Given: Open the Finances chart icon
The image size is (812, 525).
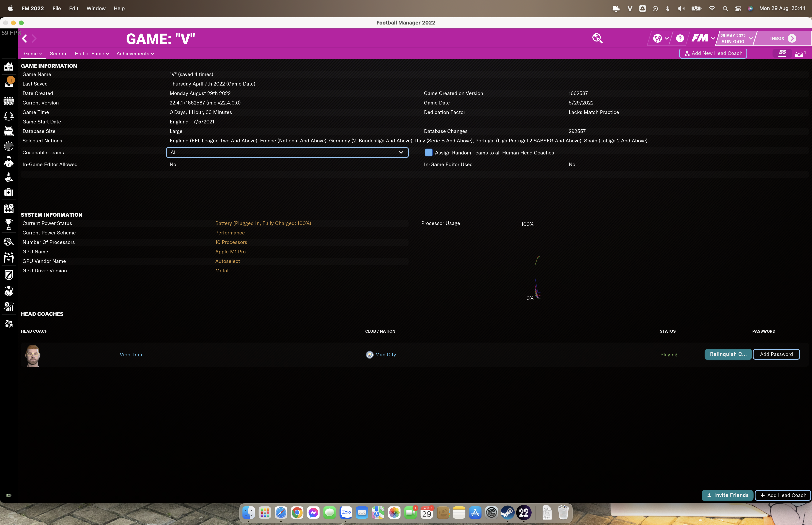Looking at the screenshot, I should click(8, 307).
